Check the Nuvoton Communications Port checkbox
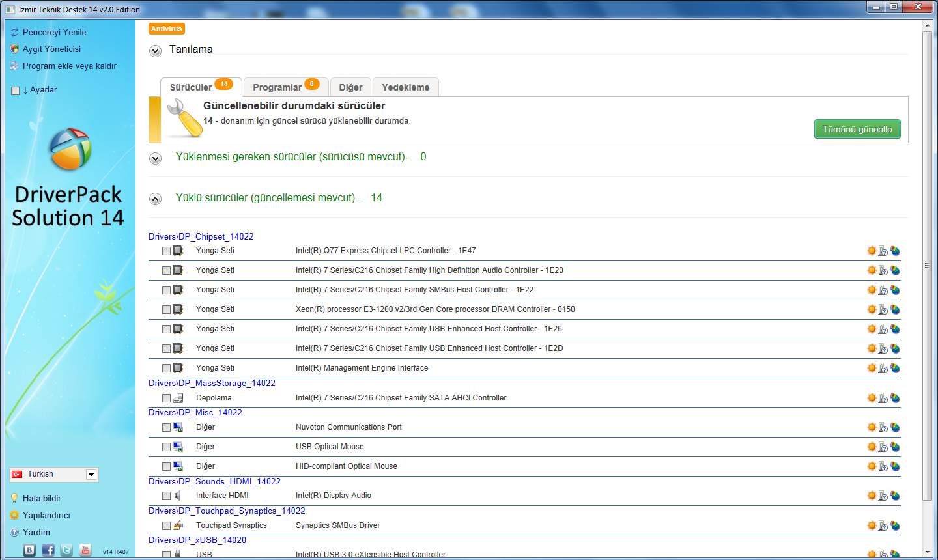Image resolution: width=938 pixels, height=560 pixels. [166, 427]
